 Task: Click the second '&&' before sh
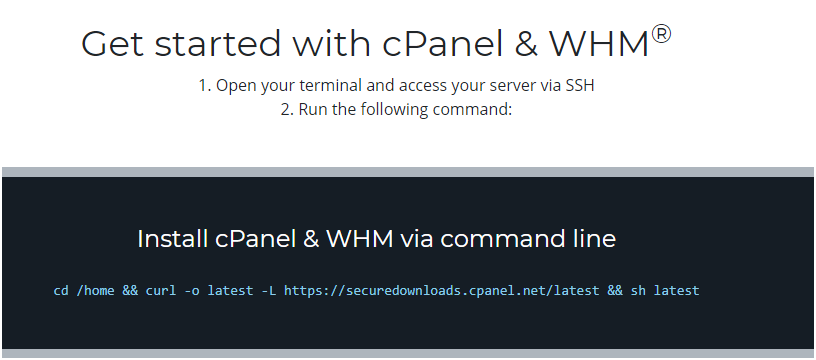click(x=615, y=290)
